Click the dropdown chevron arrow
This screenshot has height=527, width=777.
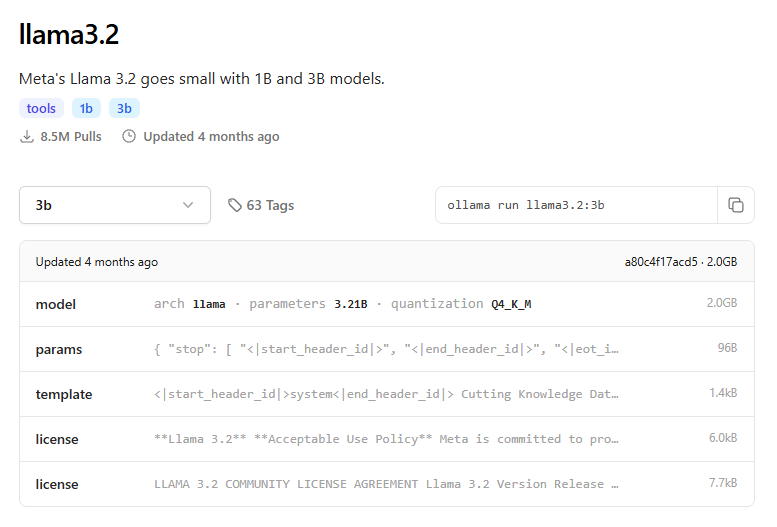(x=188, y=205)
